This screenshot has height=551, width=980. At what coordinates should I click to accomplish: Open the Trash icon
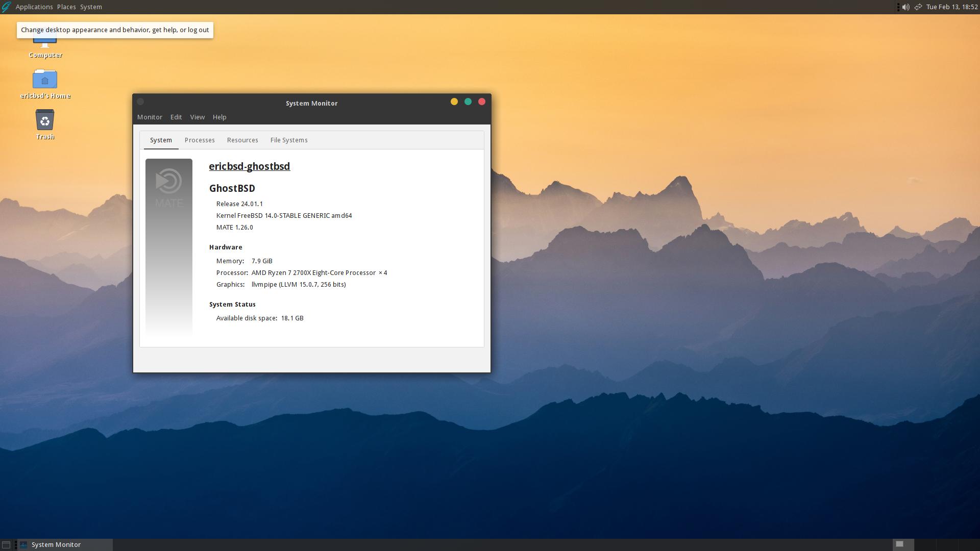45,121
